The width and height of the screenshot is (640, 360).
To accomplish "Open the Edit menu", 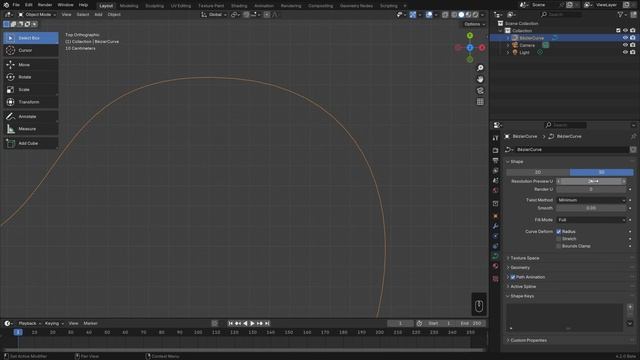I will pyautogui.click(x=29, y=5).
